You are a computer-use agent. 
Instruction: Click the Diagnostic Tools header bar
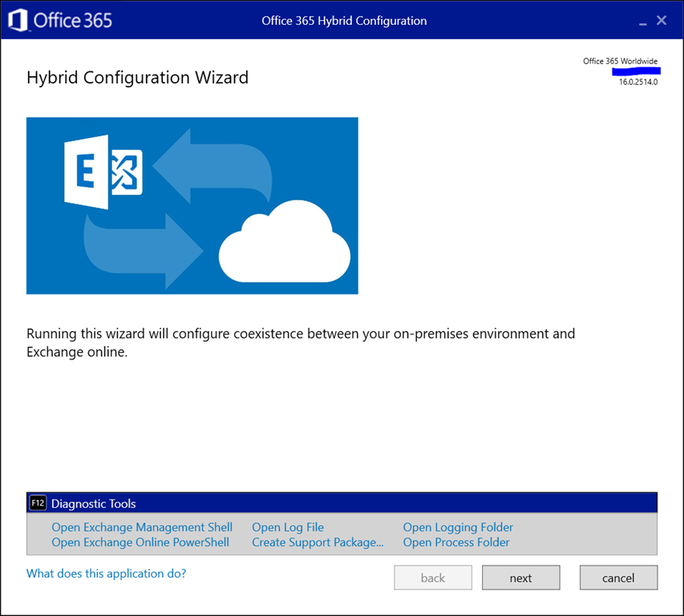(x=342, y=504)
